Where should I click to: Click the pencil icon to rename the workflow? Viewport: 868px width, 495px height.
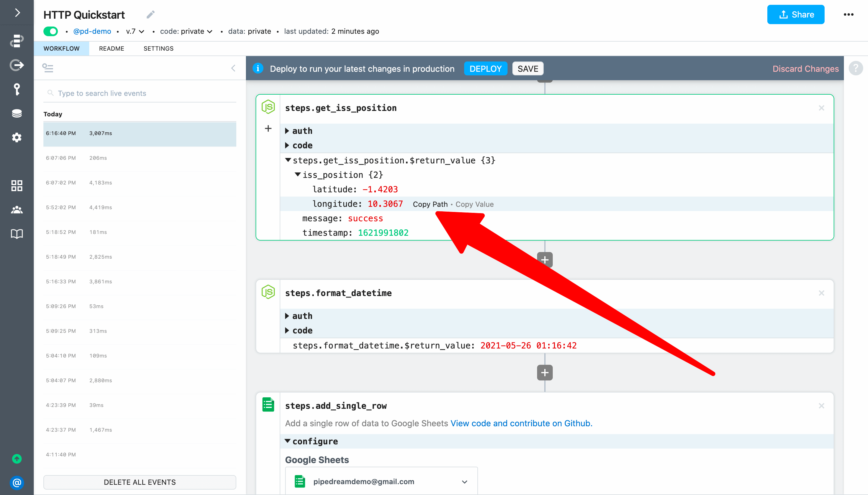tap(151, 14)
